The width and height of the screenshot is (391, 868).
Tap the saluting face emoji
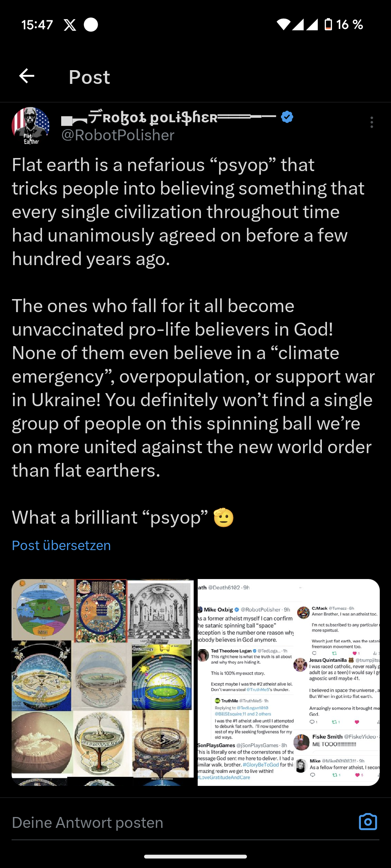[223, 518]
